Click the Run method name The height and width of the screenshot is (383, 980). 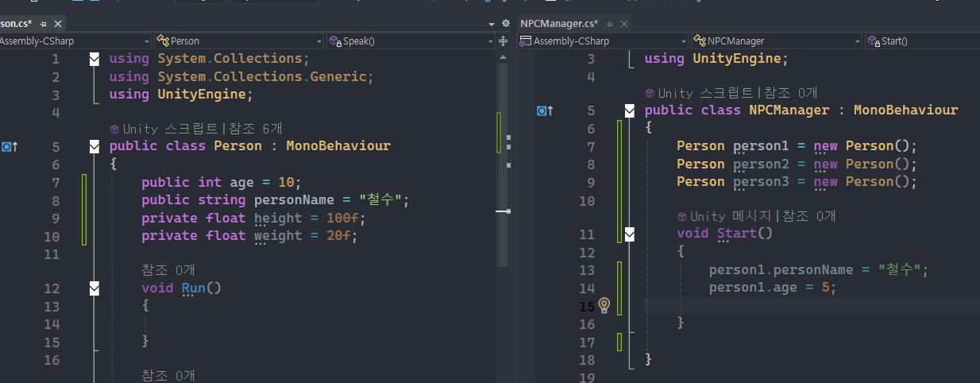tap(194, 288)
